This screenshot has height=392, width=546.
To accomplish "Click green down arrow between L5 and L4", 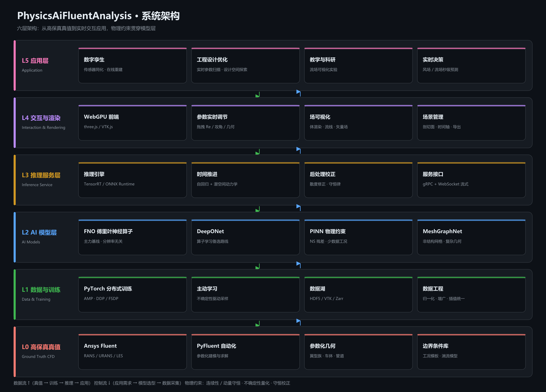I will (258, 94).
